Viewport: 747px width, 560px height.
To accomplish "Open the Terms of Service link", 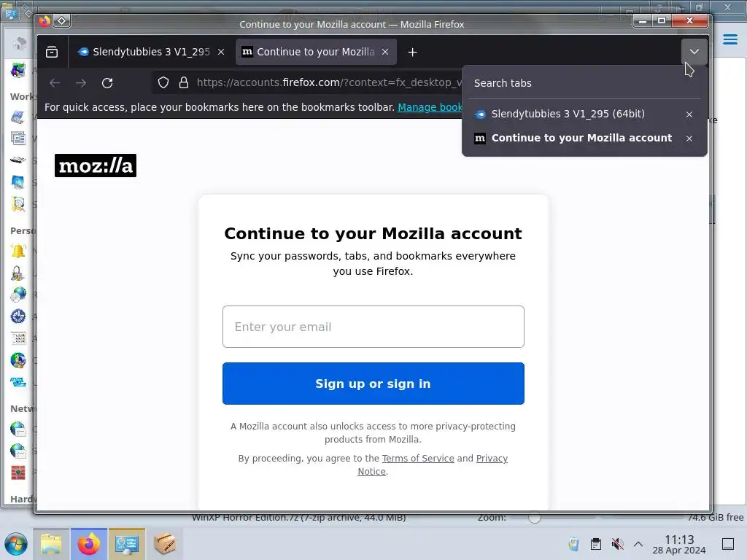I will coord(418,458).
